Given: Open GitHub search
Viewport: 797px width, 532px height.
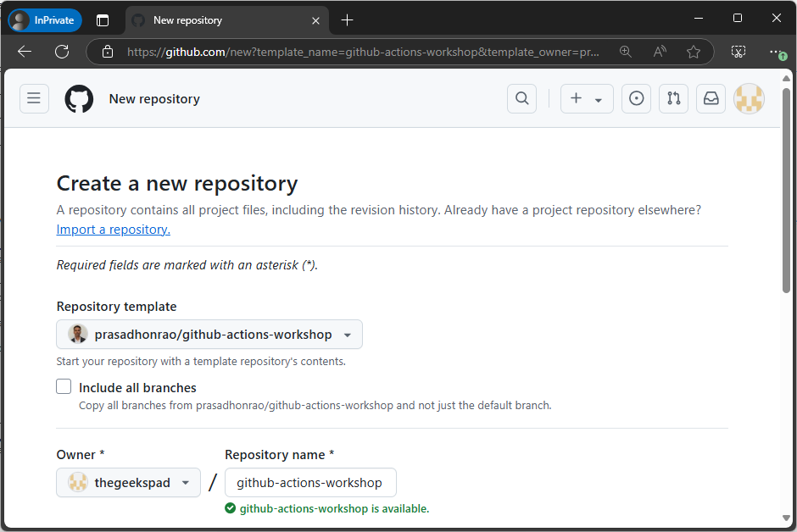Looking at the screenshot, I should [521, 98].
